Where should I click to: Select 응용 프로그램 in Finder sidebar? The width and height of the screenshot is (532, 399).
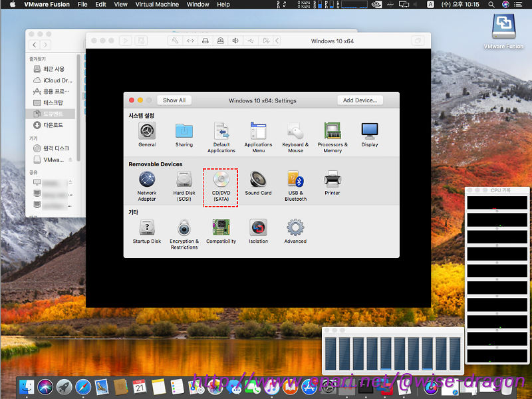coord(51,91)
